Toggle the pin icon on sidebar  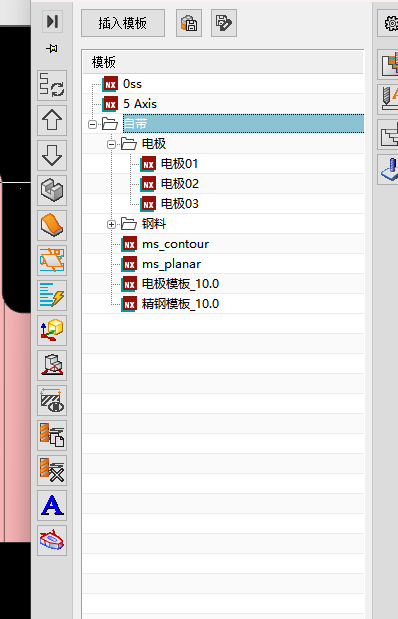[52, 48]
